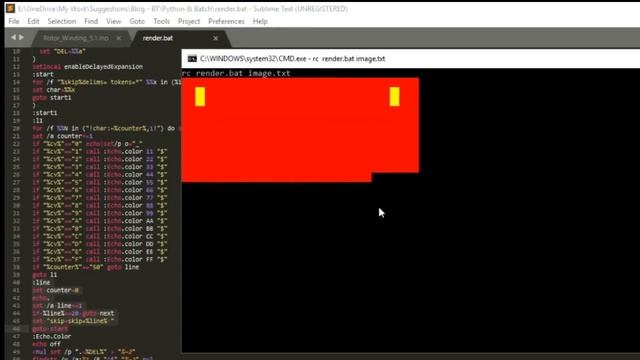Click the 'rc render.bat image.txt' command line

tap(236, 73)
